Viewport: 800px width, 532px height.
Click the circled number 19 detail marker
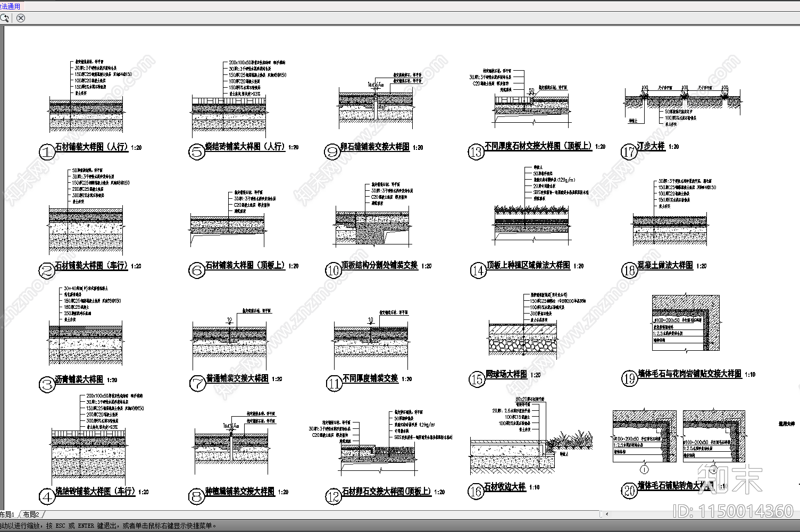click(630, 378)
